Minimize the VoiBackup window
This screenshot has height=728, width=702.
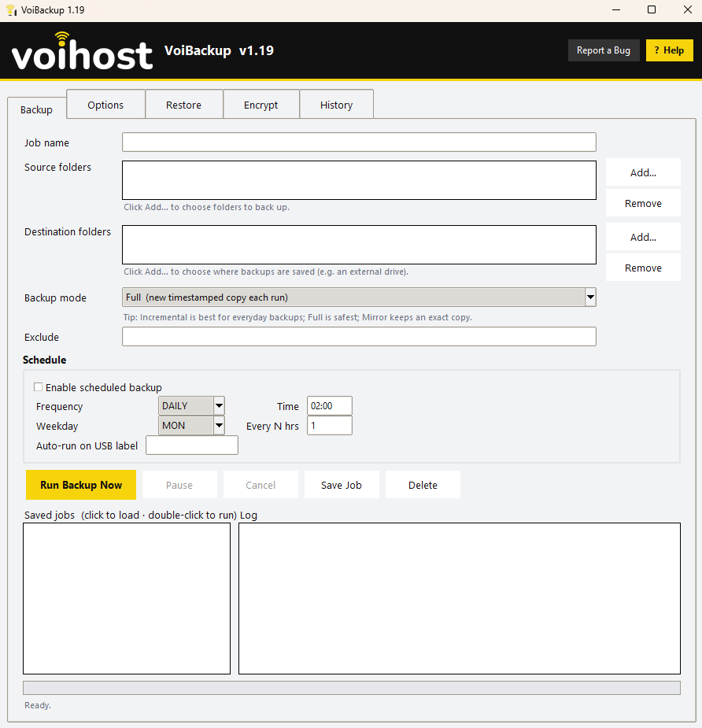tap(616, 9)
